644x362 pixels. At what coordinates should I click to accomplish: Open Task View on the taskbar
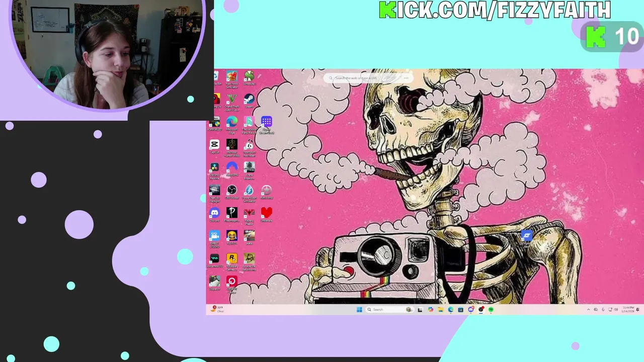click(420, 310)
